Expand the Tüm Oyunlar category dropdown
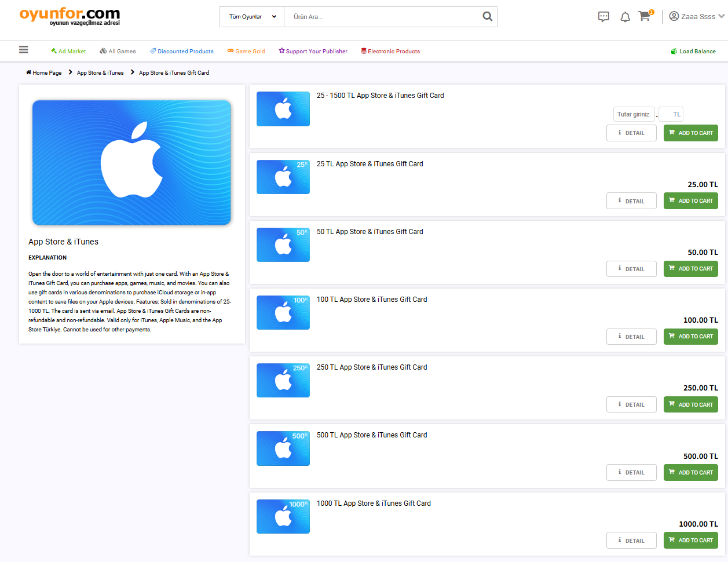The height and width of the screenshot is (562, 728). (x=252, y=17)
